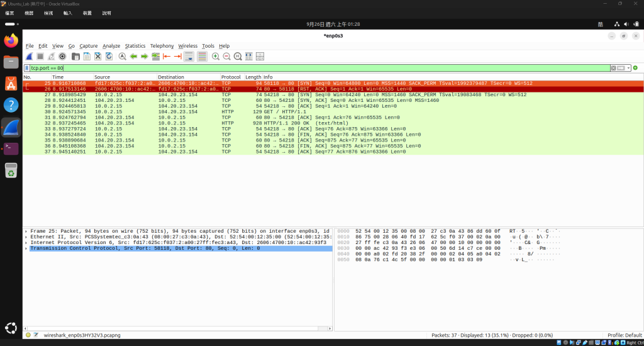
Task: Expand Transmission Control Protocol details
Action: pyautogui.click(x=26, y=248)
